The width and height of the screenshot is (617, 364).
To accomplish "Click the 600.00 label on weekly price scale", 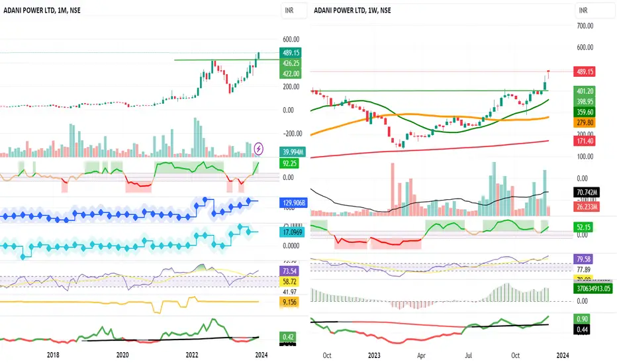I will pyautogui.click(x=585, y=47).
